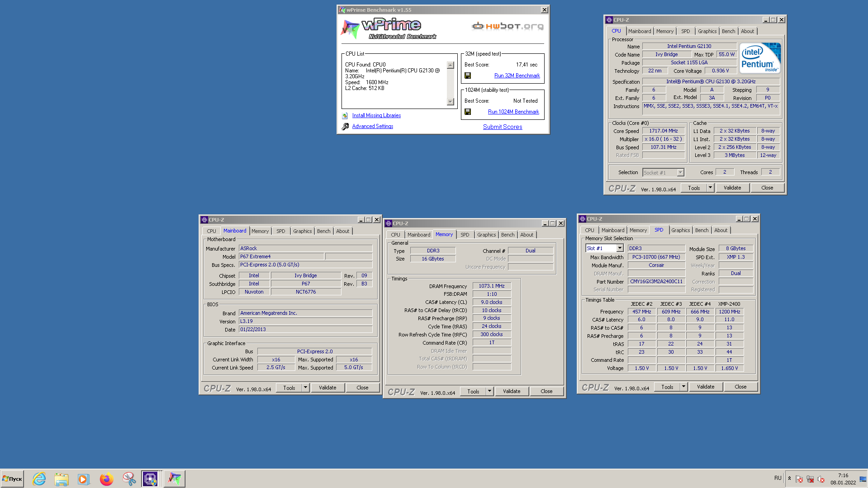Click Submit Scores link

pos(503,127)
